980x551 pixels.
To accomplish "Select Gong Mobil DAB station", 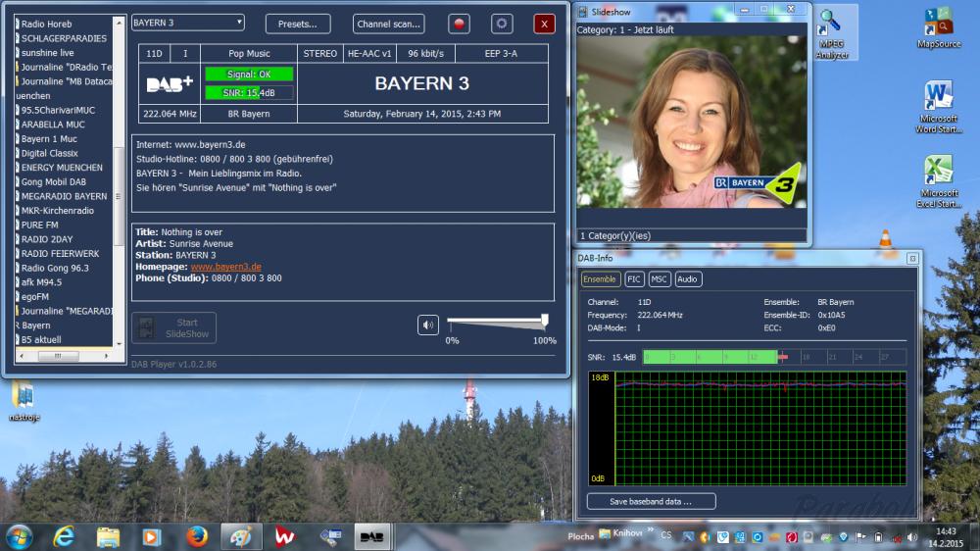I will 54,182.
